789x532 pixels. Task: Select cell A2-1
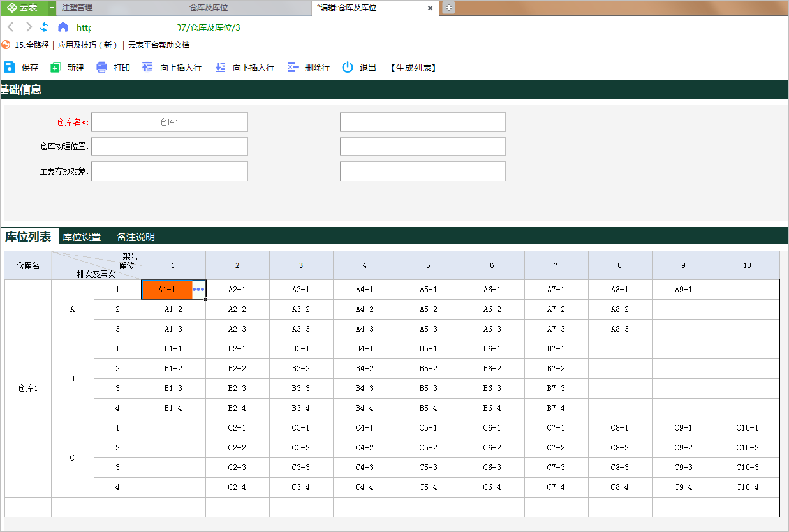(x=237, y=290)
